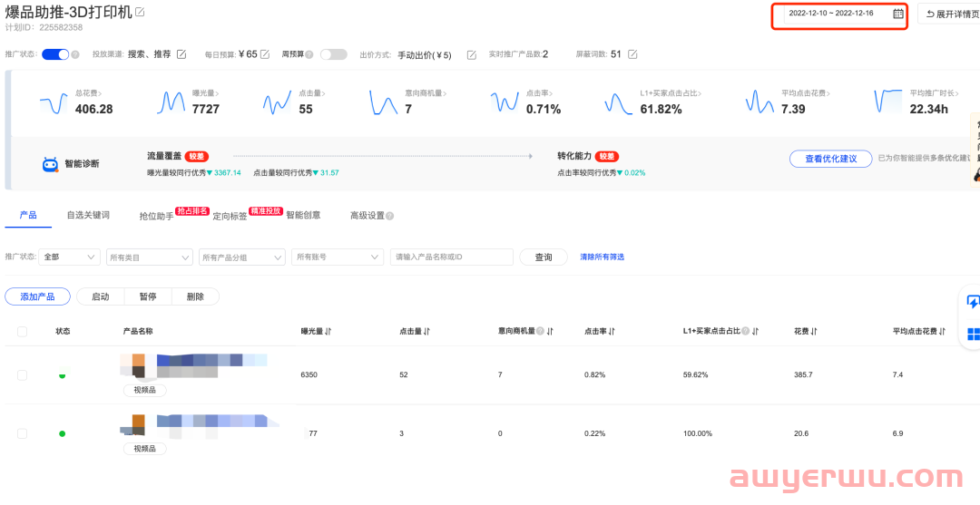Edit the 投放渠道 channel setting
This screenshot has height=505, width=980.
pyautogui.click(x=181, y=54)
